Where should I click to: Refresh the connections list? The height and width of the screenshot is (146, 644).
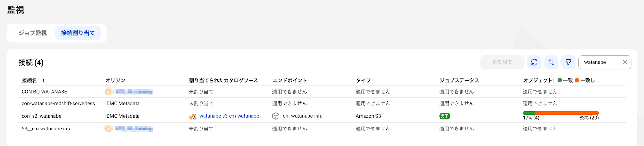point(534,62)
